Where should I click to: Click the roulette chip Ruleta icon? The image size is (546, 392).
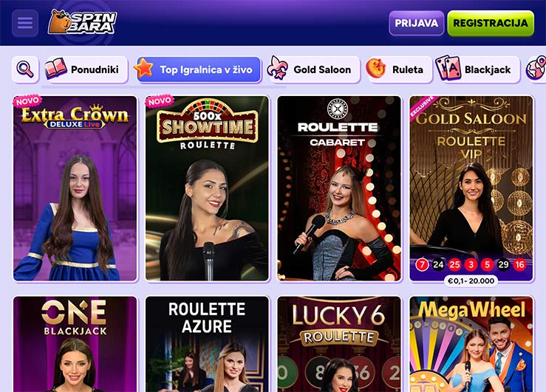(376, 68)
